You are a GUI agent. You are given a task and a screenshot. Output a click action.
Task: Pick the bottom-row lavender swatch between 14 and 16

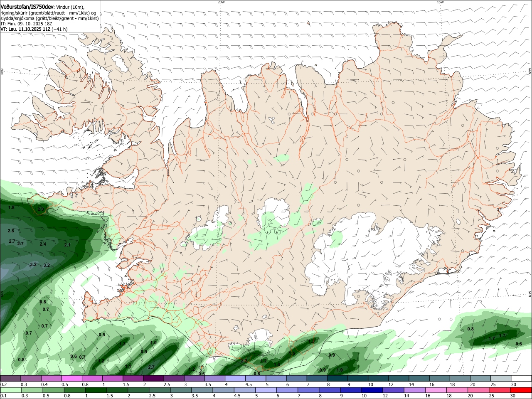(x=415, y=390)
